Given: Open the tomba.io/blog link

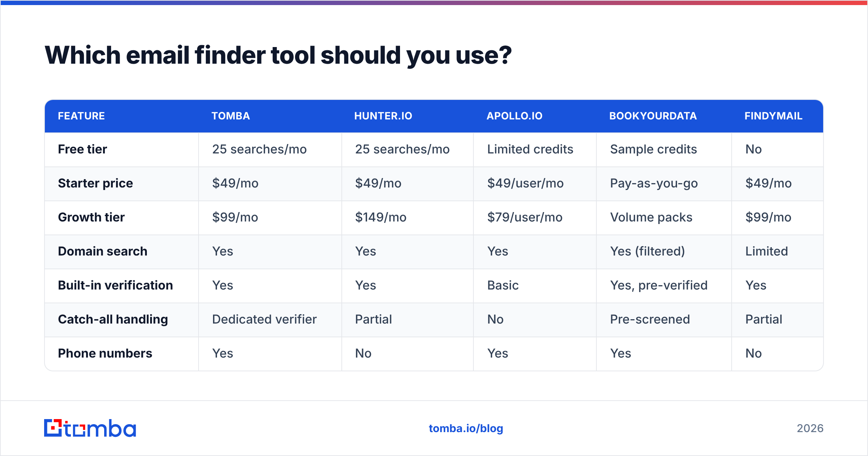Looking at the screenshot, I should tap(466, 428).
